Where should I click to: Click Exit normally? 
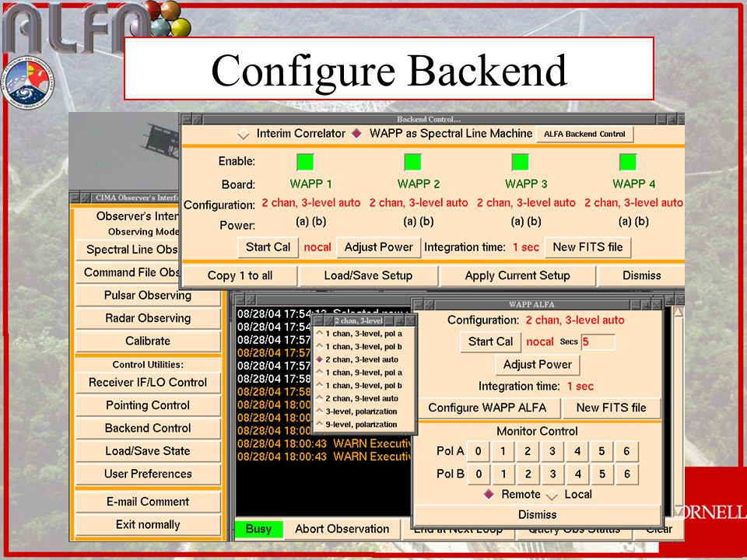click(x=148, y=525)
